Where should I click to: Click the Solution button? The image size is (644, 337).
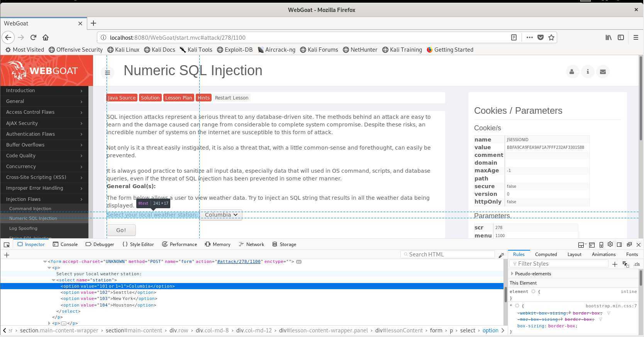[x=150, y=98]
